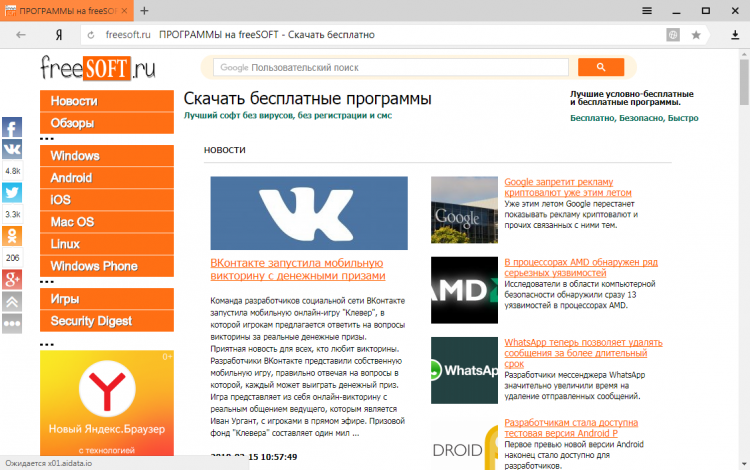Open the Security Digest menu item
Viewport: 750px width, 470px height.
pyautogui.click(x=107, y=321)
